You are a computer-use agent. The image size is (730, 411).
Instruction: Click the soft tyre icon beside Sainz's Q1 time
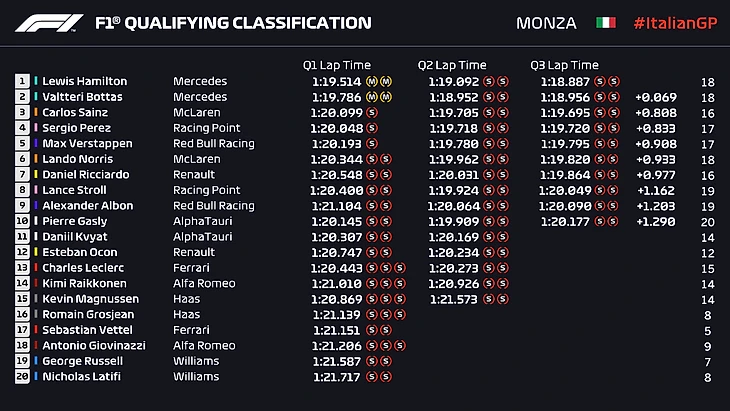pyautogui.click(x=372, y=114)
